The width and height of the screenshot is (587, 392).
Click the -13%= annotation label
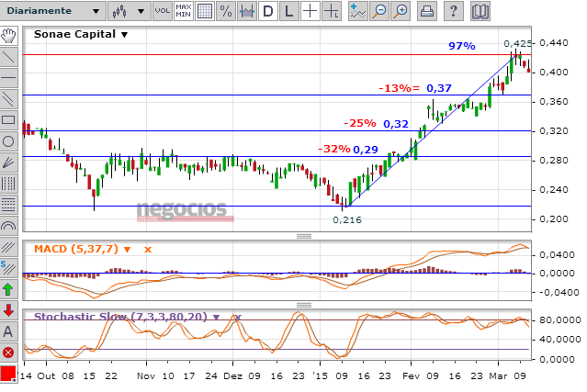[x=399, y=89]
